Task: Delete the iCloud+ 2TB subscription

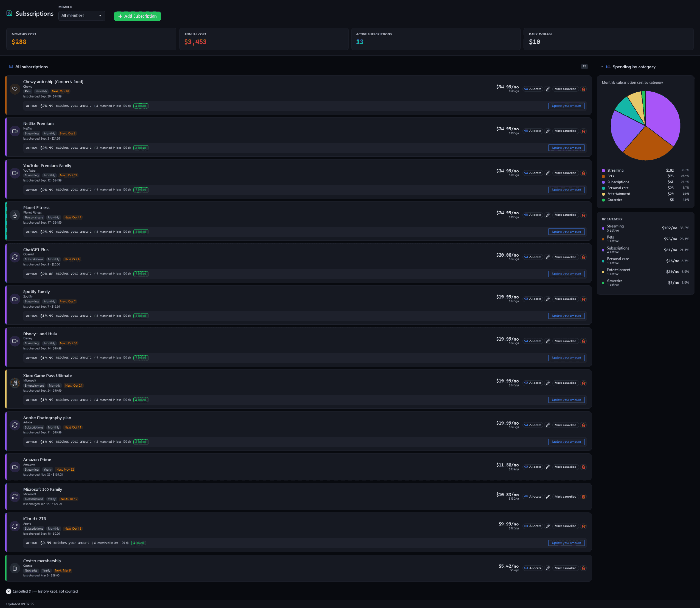Action: pyautogui.click(x=583, y=526)
